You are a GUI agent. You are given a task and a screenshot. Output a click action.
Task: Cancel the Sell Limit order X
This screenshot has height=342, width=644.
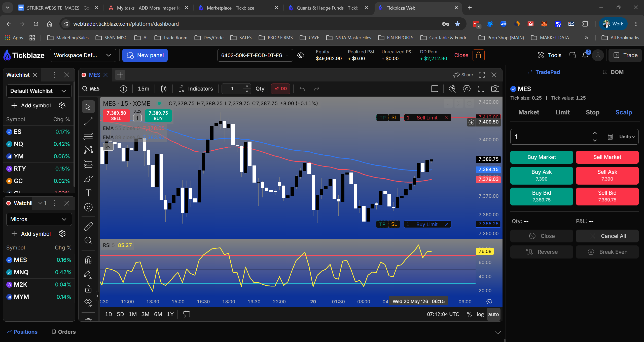[x=447, y=118]
